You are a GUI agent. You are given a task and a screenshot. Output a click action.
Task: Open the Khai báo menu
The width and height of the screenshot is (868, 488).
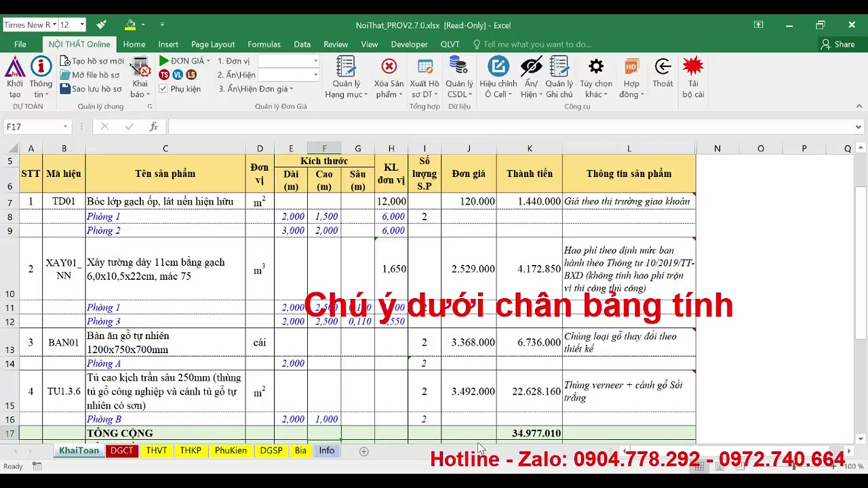pos(140,79)
